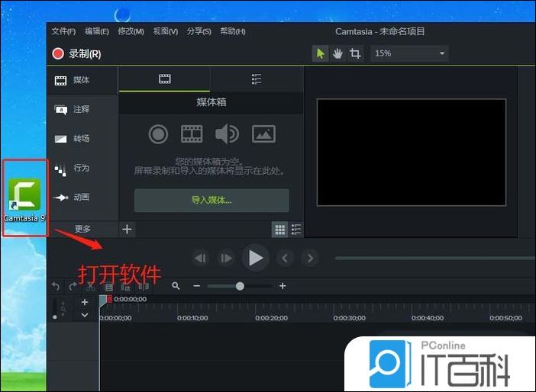Select the hand pan tool

[337, 53]
